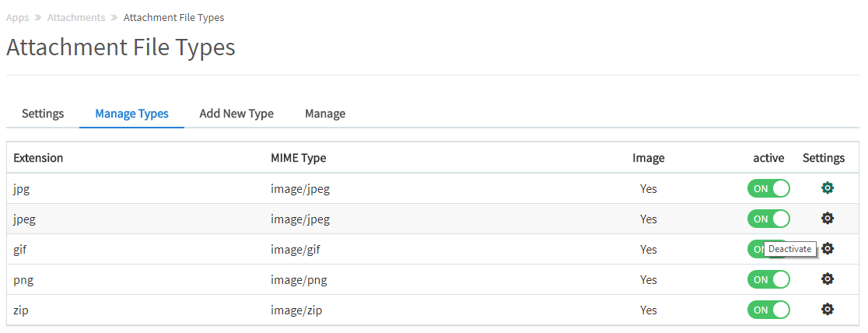Click the gear icon in zip row
The image size is (868, 333).
tap(828, 310)
